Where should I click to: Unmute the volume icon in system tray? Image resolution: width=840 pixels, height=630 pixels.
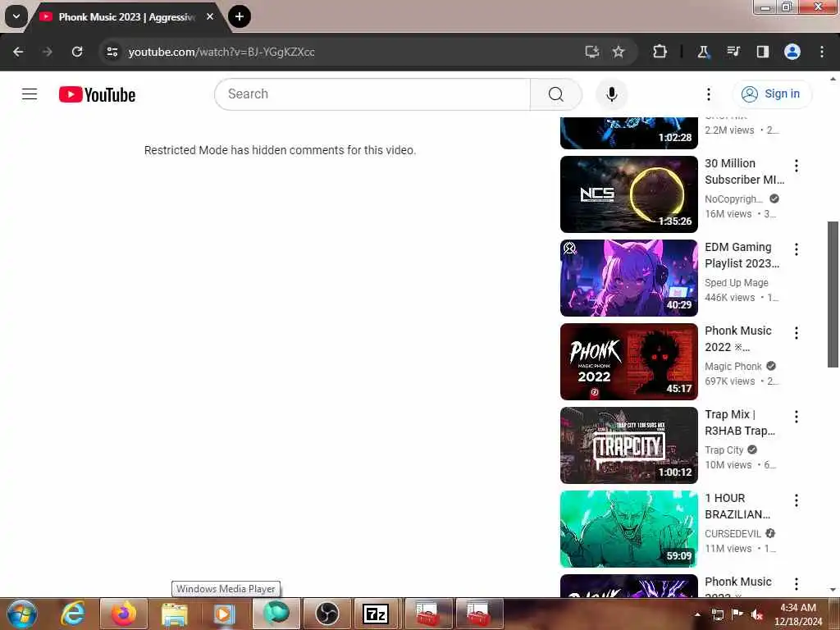[757, 614]
